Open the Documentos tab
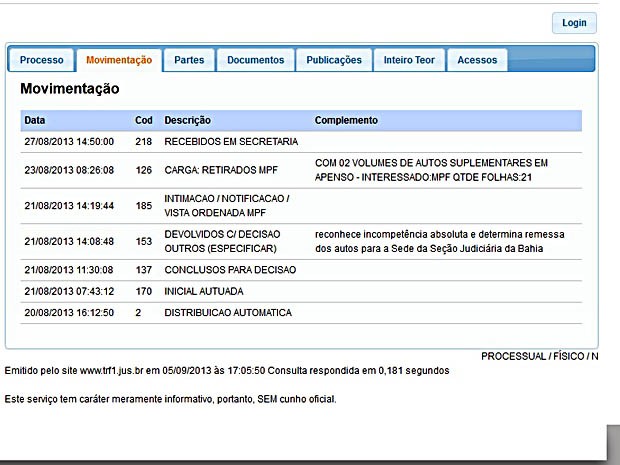 click(255, 60)
